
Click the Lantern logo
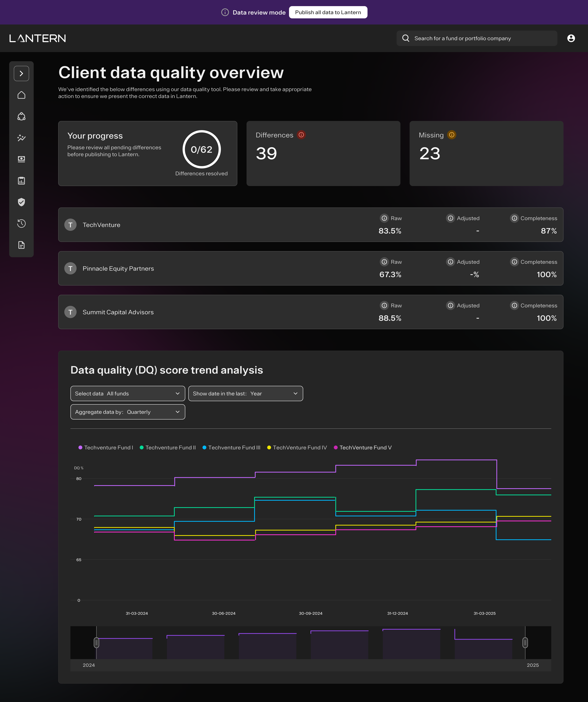38,38
